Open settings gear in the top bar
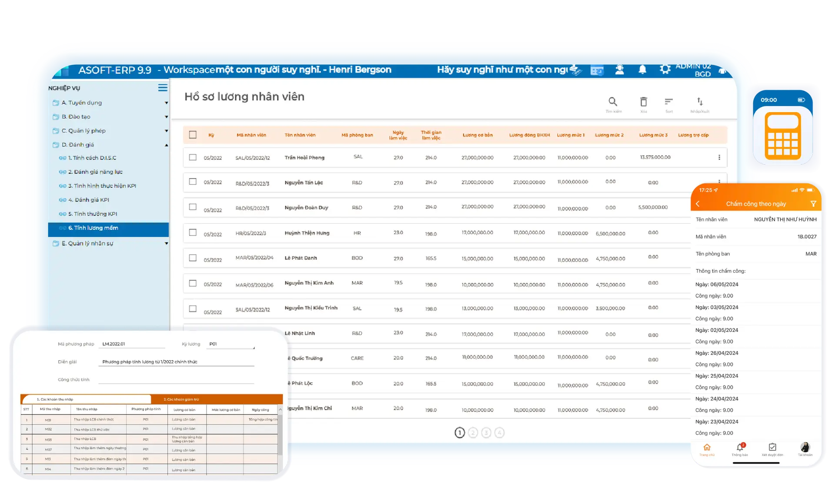Image resolution: width=835 pixels, height=504 pixels. click(665, 70)
